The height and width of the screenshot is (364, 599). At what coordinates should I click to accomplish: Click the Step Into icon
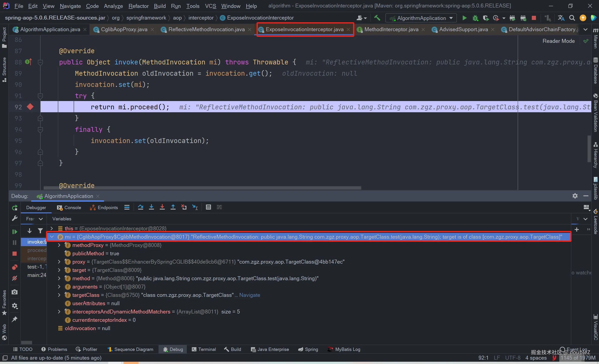pyautogui.click(x=151, y=207)
